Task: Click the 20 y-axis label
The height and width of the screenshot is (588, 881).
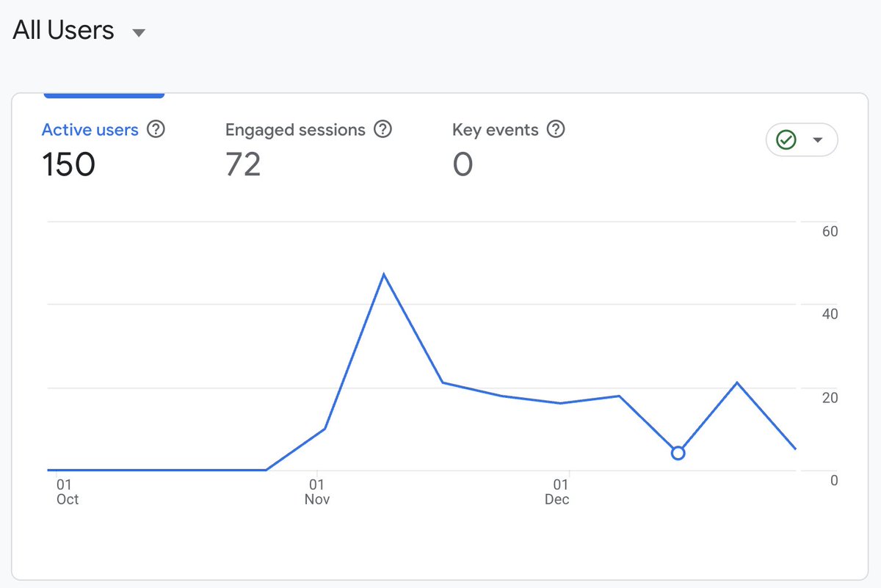Action: click(x=830, y=398)
